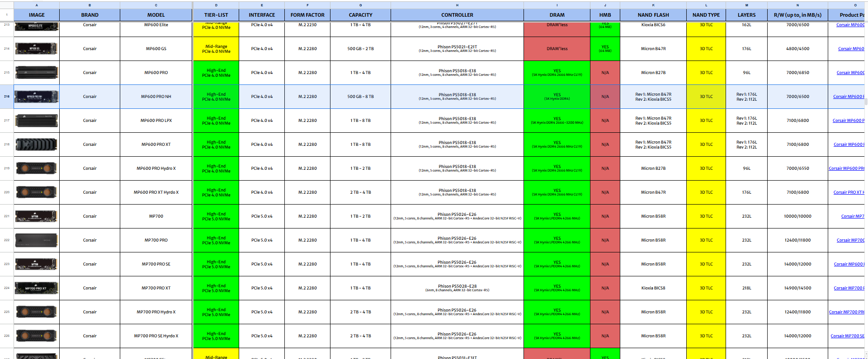868x359 pixels.
Task: Select the MP600 PRO XT heatsink image
Action: (x=37, y=145)
